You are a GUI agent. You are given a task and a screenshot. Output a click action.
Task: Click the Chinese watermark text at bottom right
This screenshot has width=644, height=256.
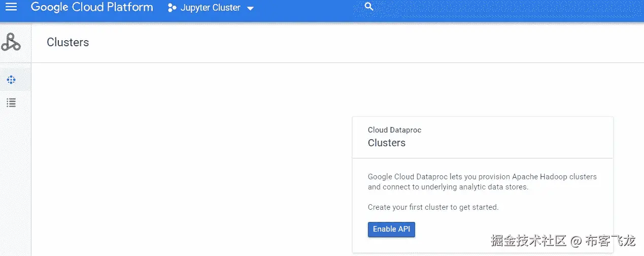click(x=563, y=241)
